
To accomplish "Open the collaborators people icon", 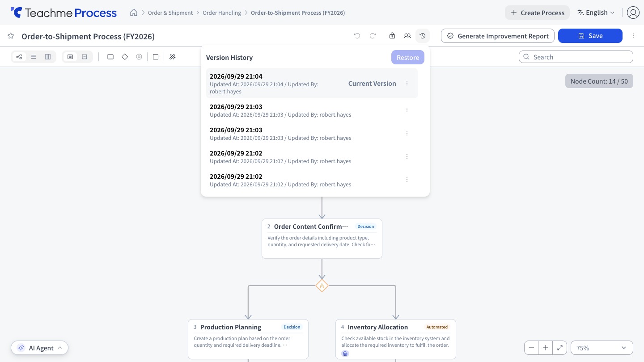I will coord(407,36).
